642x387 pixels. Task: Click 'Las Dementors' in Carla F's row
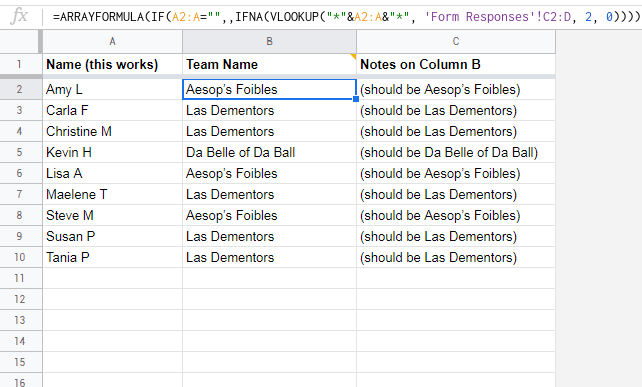269,110
